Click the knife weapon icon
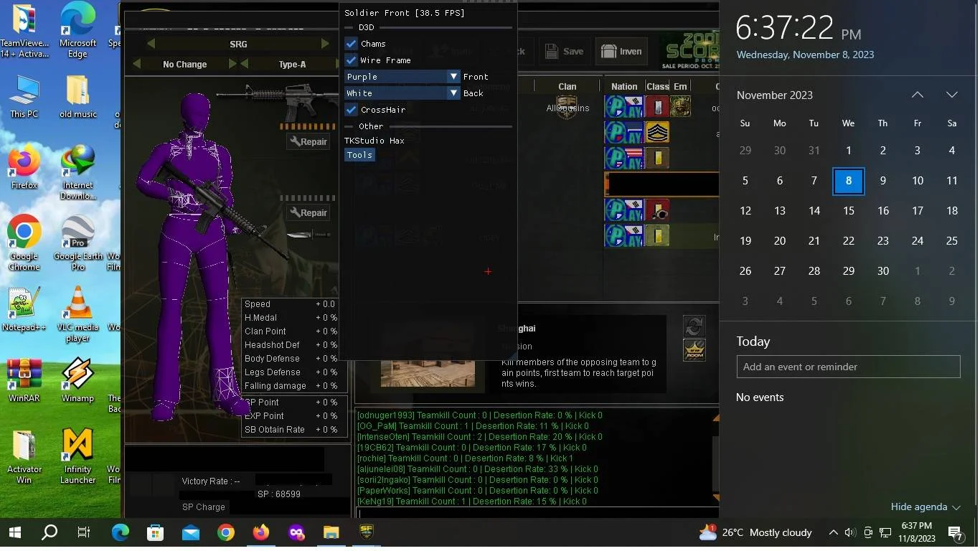 (x=308, y=235)
